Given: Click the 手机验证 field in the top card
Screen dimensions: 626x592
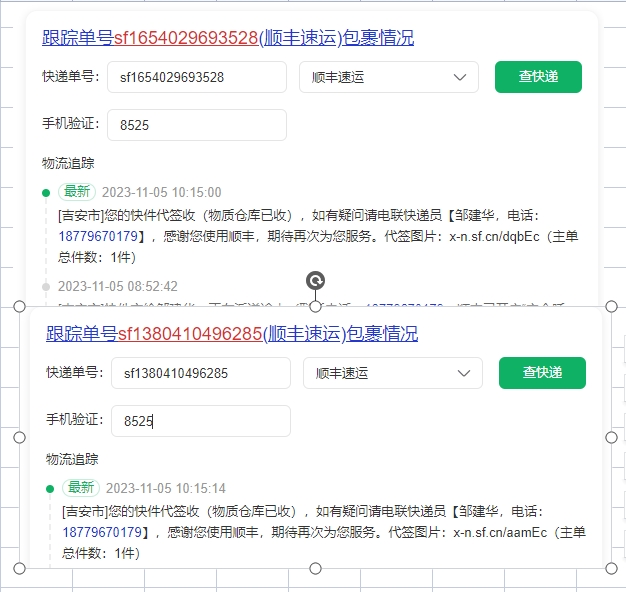Looking at the screenshot, I should click(x=197, y=125).
